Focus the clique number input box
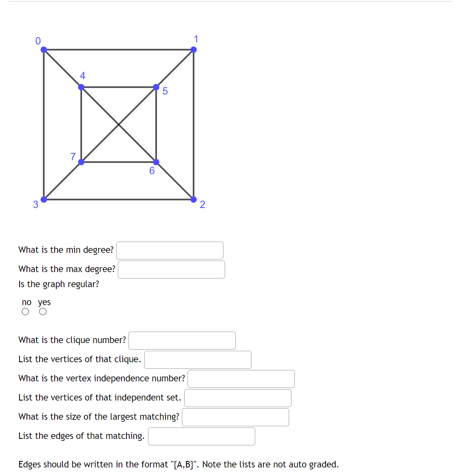The height and width of the screenshot is (476, 475). [x=181, y=340]
